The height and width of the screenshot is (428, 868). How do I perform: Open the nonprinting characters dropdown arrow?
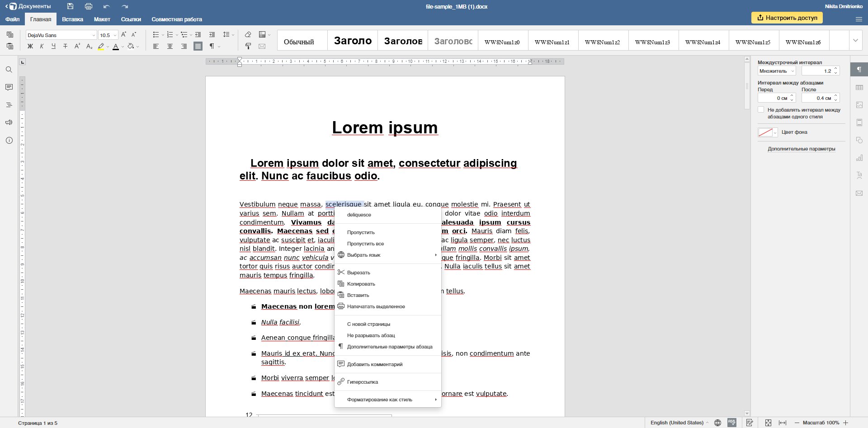pos(219,46)
